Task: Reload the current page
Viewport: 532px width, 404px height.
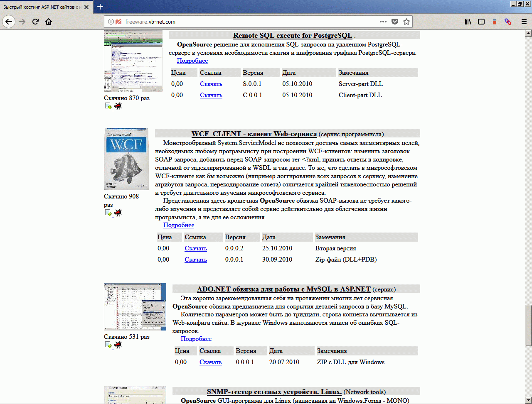Action: click(x=35, y=22)
